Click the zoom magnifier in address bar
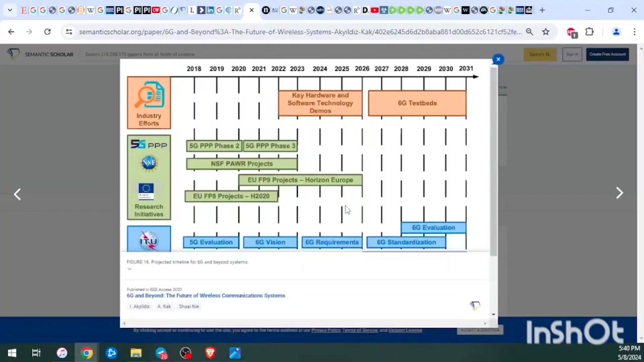This screenshot has width=644, height=362. [x=529, y=32]
